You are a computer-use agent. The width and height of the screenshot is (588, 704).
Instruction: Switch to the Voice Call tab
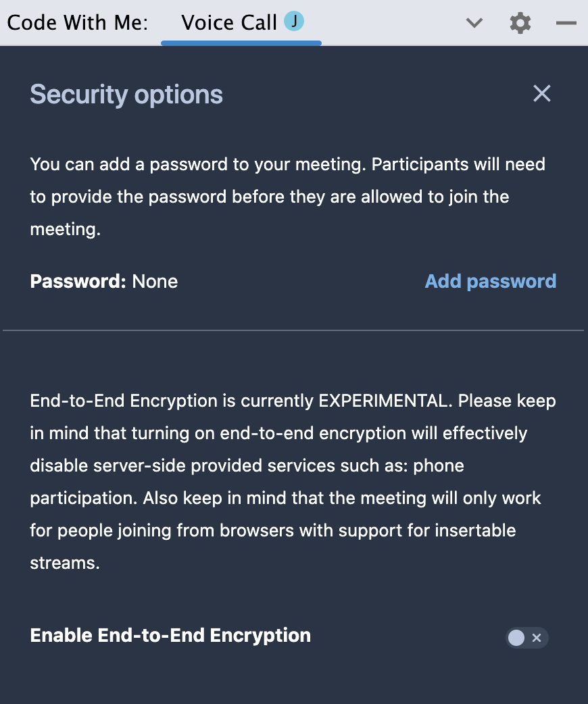(241, 22)
